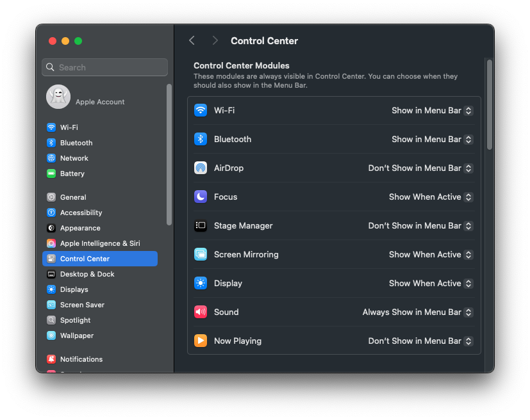The height and width of the screenshot is (420, 530).
Task: Click the Desktop & Dock icon
Action: (51, 274)
